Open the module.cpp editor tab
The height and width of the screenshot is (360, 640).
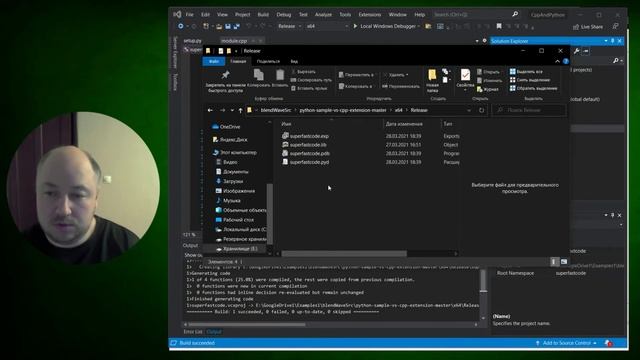click(234, 41)
